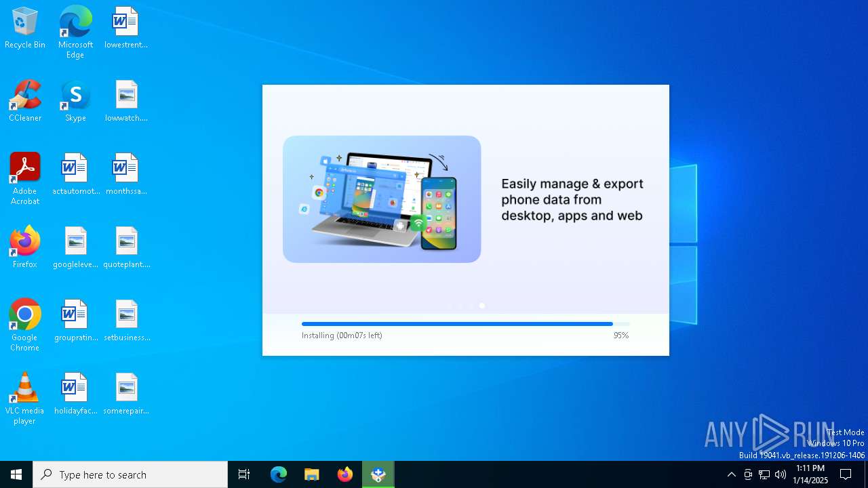Select the googleleve image file icon
The width and height of the screenshot is (868, 488).
tap(75, 247)
